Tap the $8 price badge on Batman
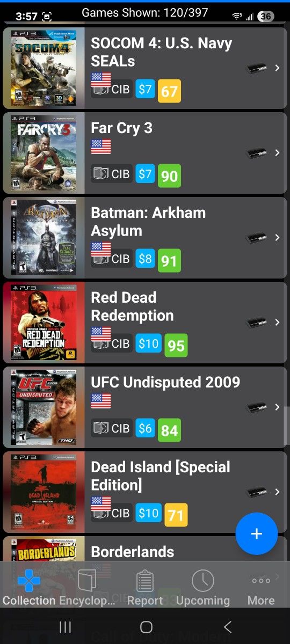Viewport: 290px width, 644px height. 145,259
